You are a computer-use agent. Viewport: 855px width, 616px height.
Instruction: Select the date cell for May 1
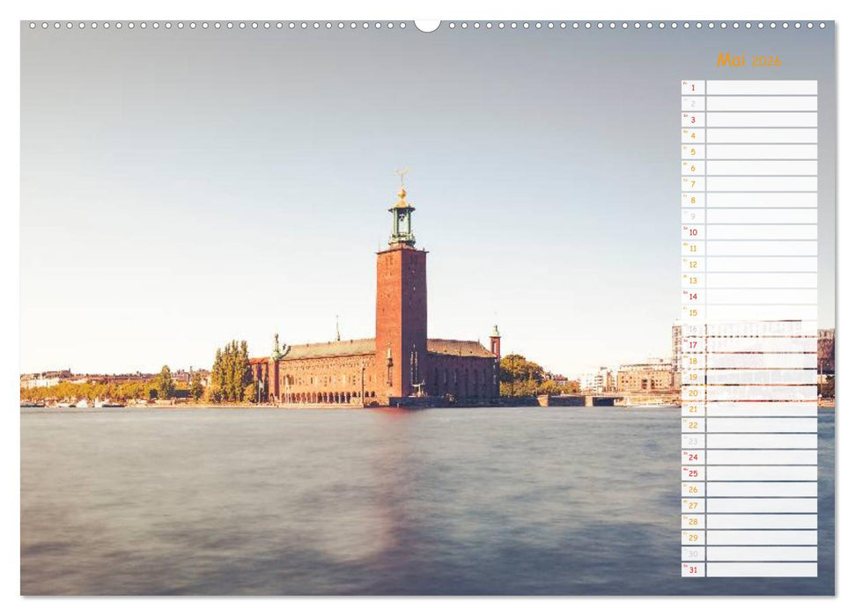click(x=694, y=86)
